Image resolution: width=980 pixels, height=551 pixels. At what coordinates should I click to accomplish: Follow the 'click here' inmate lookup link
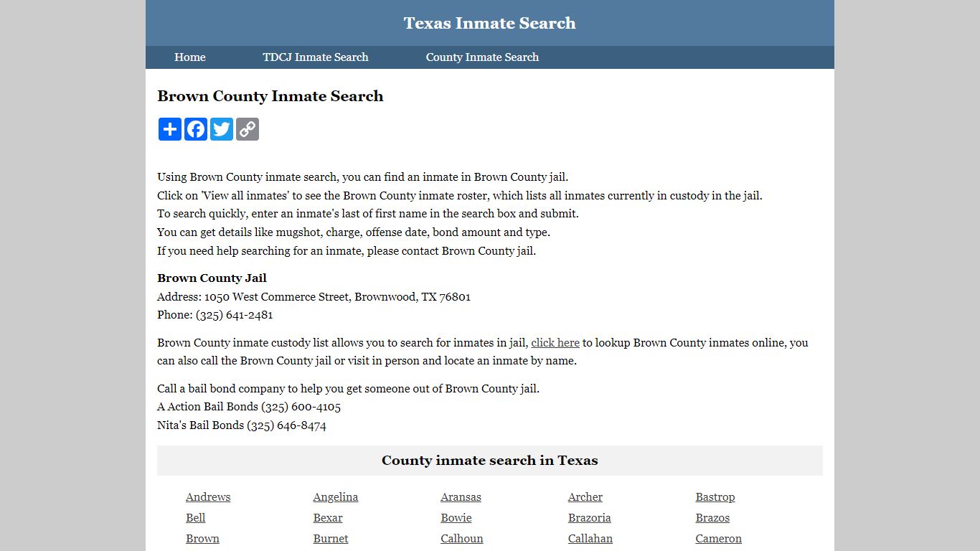point(555,343)
